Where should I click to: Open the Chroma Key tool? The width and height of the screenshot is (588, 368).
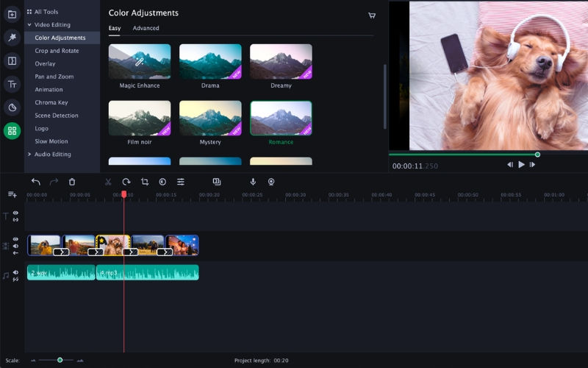51,102
